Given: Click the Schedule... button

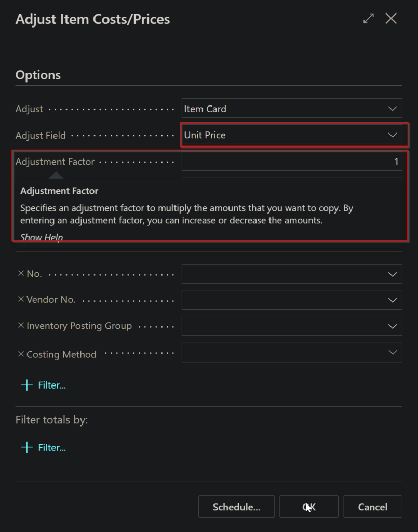Looking at the screenshot, I should 236,507.
